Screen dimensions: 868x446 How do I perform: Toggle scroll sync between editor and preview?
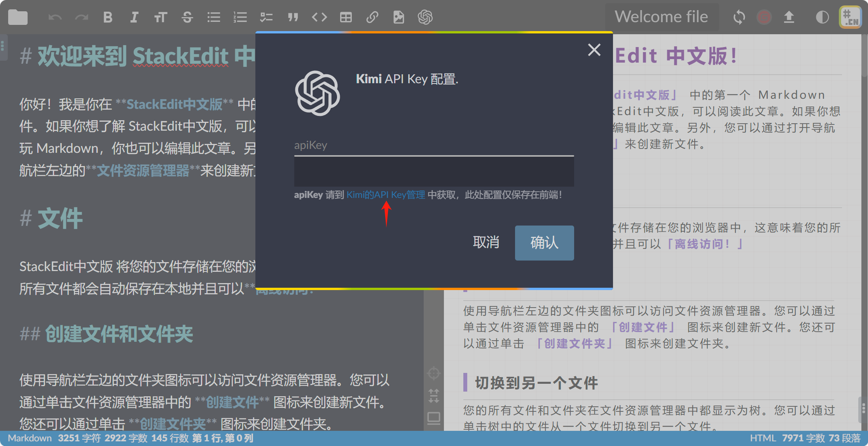click(x=434, y=396)
